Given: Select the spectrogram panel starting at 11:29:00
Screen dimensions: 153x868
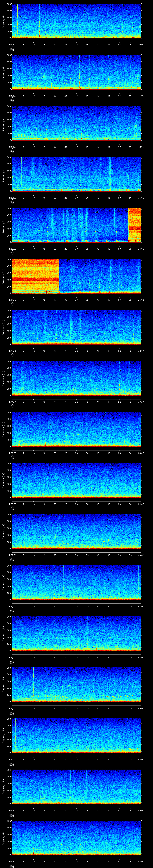Looking at the screenshot, I should (76, 21).
